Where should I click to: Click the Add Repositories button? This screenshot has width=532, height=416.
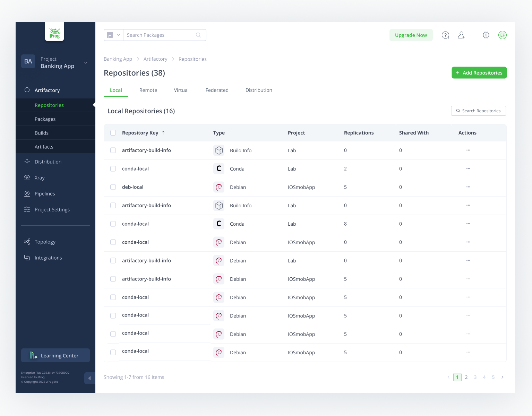click(x=479, y=73)
